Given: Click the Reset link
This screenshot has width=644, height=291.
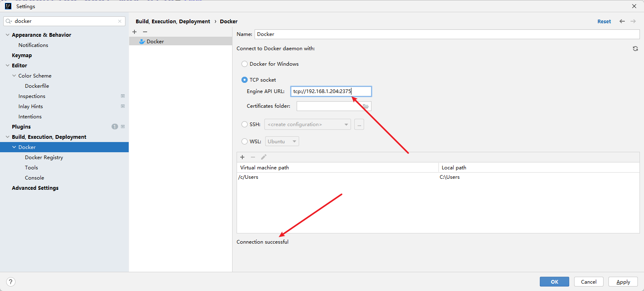Looking at the screenshot, I should point(604,22).
